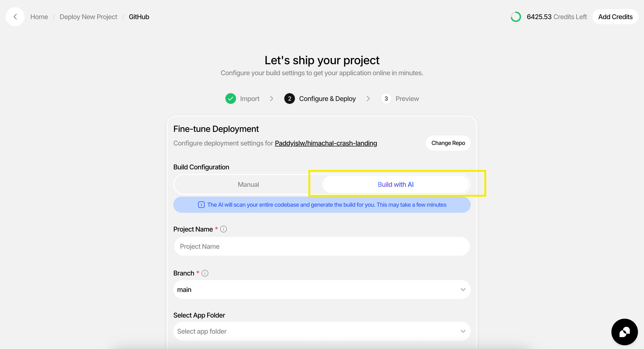The width and height of the screenshot is (644, 349).
Task: Click the back arrow next to Home
Action: [x=15, y=16]
